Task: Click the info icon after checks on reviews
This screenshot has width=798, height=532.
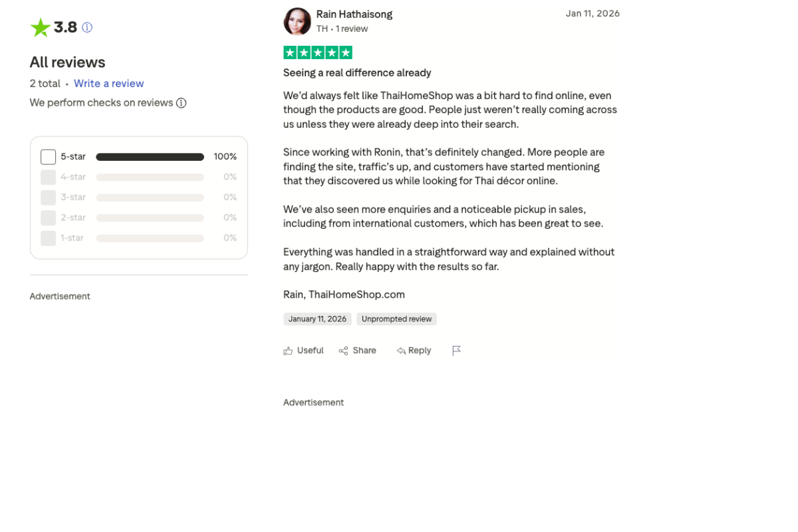Action: 180,103
